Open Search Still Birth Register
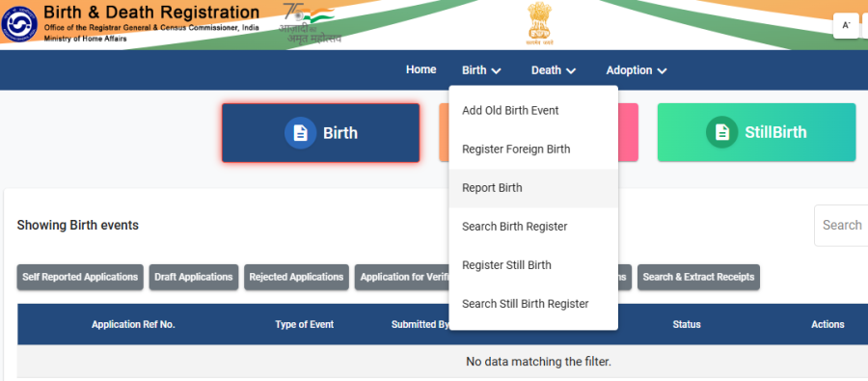Viewport: 868px width, 381px height. click(x=533, y=304)
